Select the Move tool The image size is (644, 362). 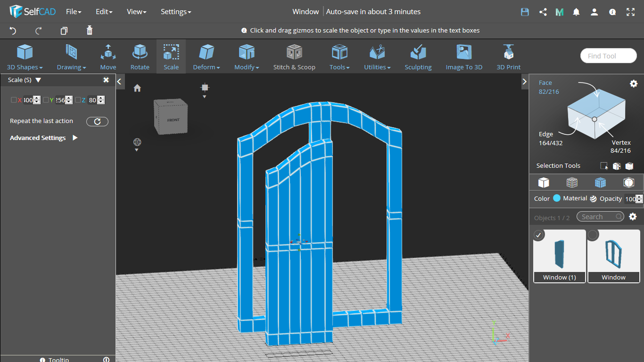(108, 57)
